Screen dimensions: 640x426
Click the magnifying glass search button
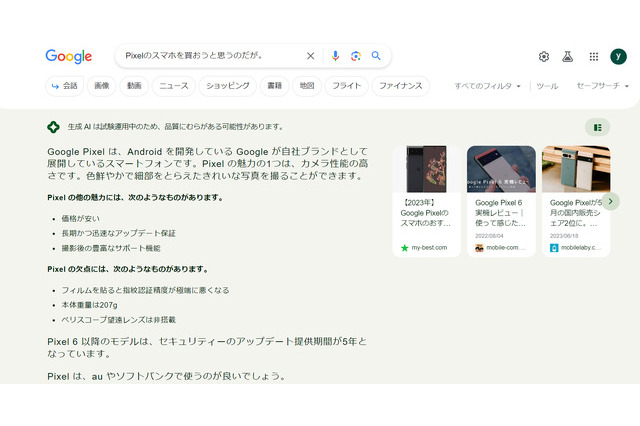(x=376, y=55)
